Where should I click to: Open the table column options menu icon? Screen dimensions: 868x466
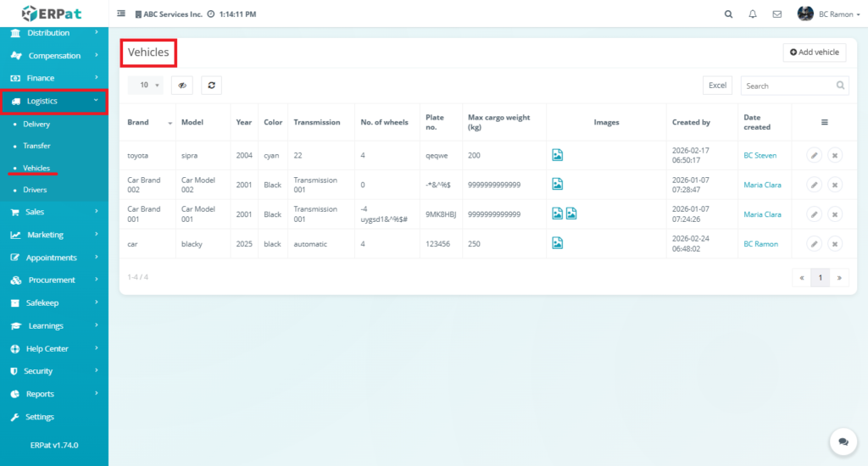824,122
